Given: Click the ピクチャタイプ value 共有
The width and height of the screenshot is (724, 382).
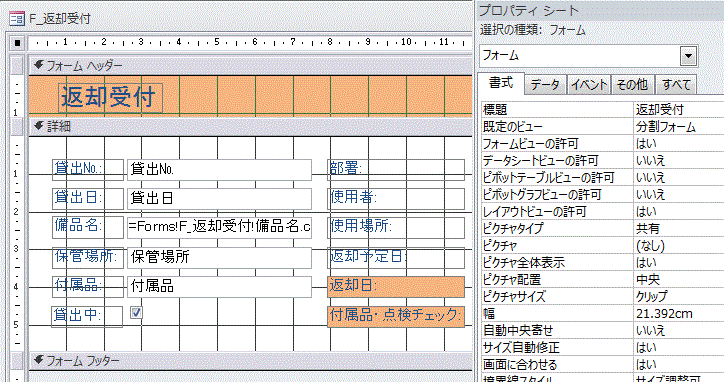Looking at the screenshot, I should click(678, 229).
